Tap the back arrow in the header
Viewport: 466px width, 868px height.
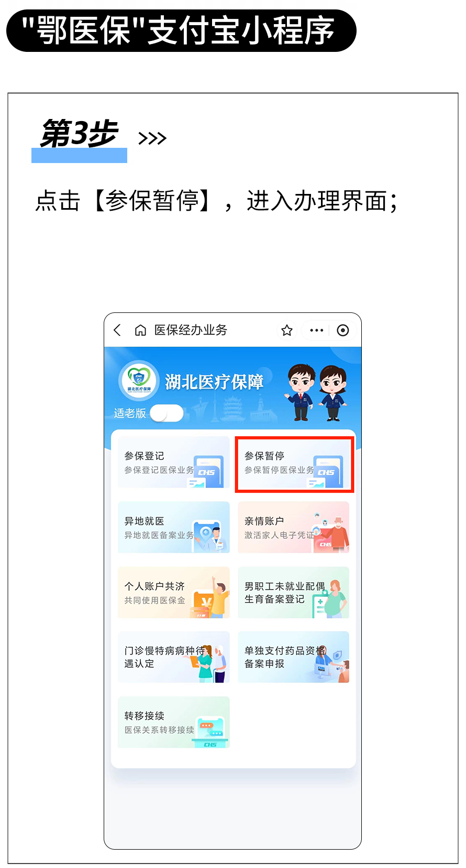[x=117, y=330]
